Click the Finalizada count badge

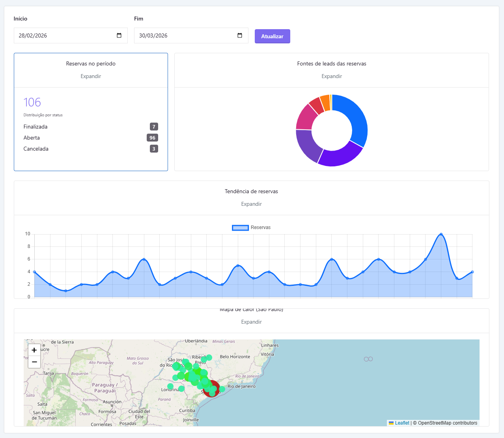click(154, 127)
